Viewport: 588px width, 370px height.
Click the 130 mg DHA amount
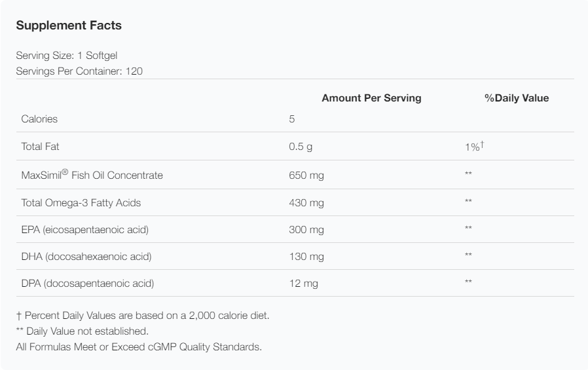pos(306,257)
